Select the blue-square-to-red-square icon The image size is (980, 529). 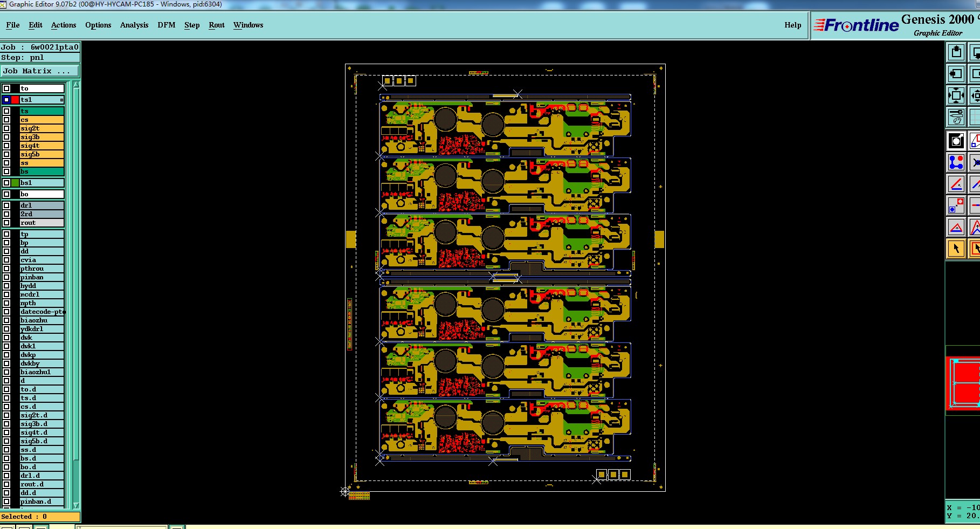[x=956, y=205]
